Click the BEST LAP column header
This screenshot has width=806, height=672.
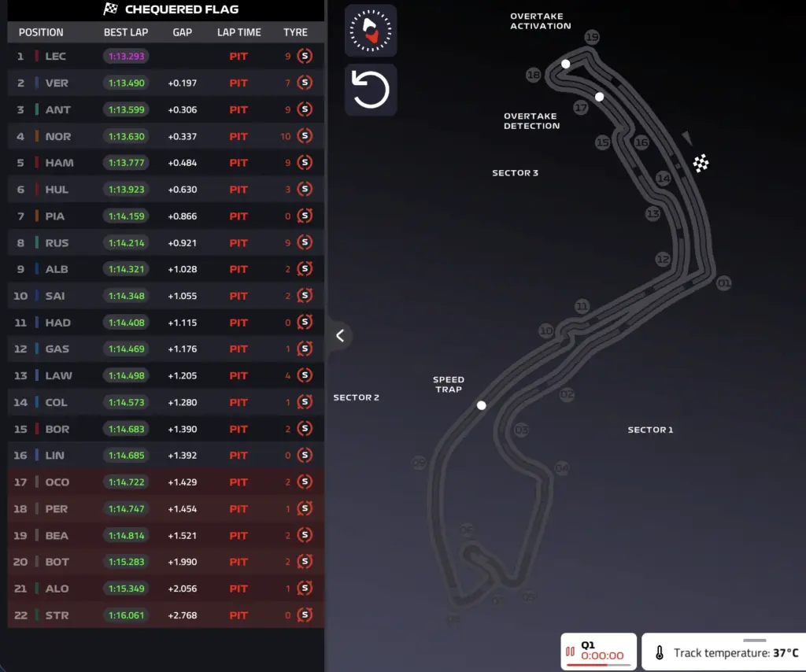tap(126, 32)
